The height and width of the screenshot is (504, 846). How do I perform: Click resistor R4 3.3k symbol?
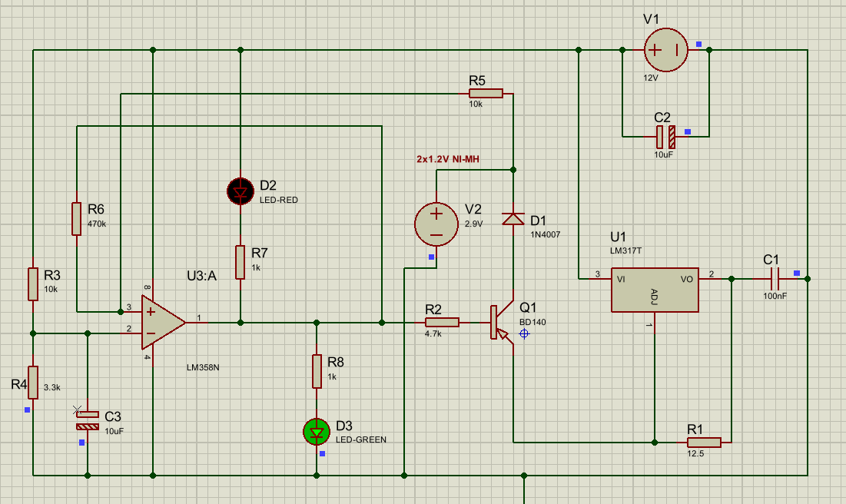pos(33,383)
